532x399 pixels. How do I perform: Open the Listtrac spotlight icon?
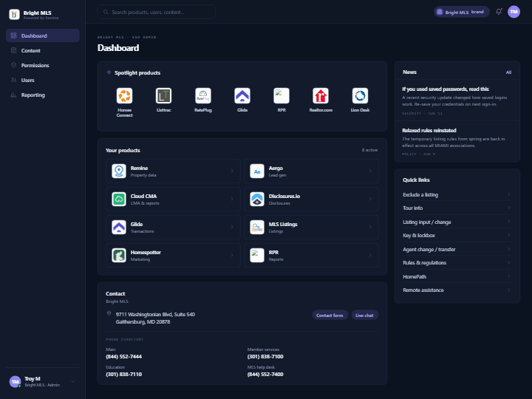click(163, 95)
